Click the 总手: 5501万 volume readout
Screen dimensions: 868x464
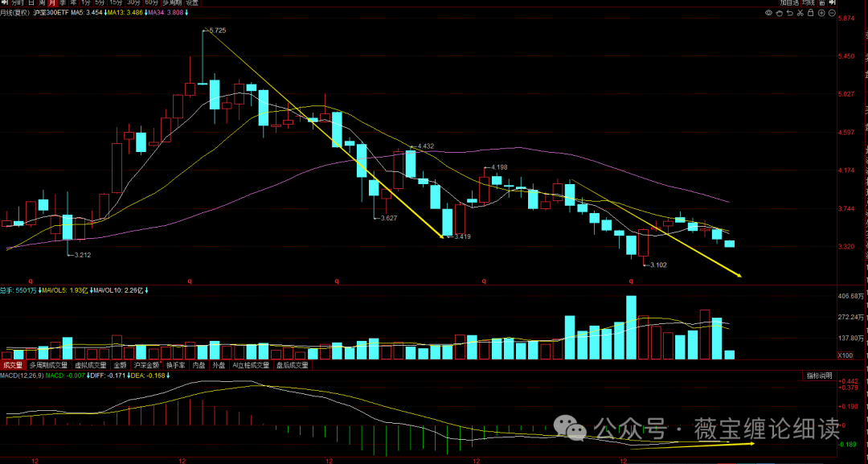pyautogui.click(x=18, y=290)
